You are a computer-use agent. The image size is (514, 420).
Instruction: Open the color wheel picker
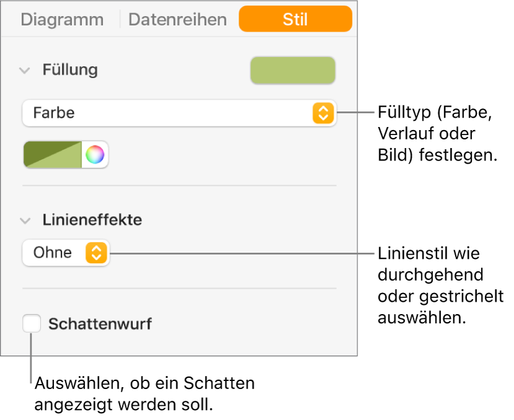pyautogui.click(x=95, y=155)
